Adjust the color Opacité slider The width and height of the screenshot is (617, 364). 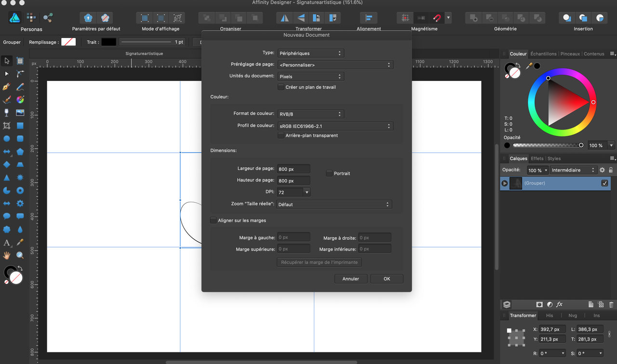coord(548,145)
